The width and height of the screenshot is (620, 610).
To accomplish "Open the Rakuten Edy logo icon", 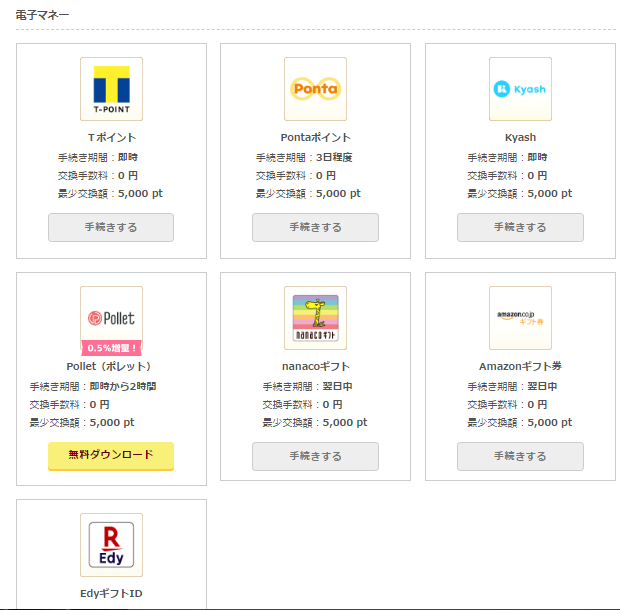I will click(x=112, y=545).
